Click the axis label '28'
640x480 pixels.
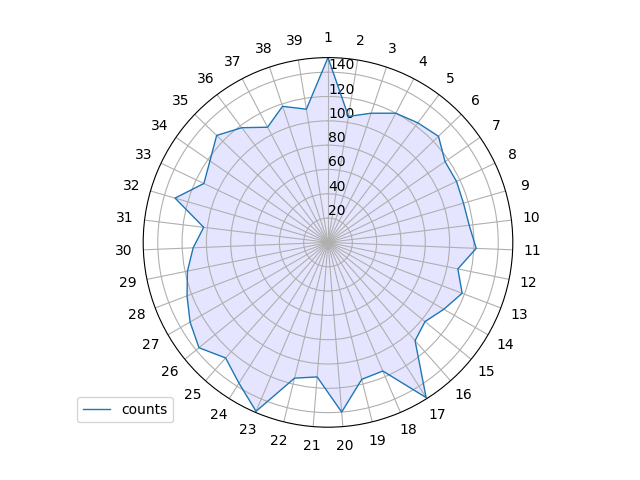pyautogui.click(x=137, y=314)
